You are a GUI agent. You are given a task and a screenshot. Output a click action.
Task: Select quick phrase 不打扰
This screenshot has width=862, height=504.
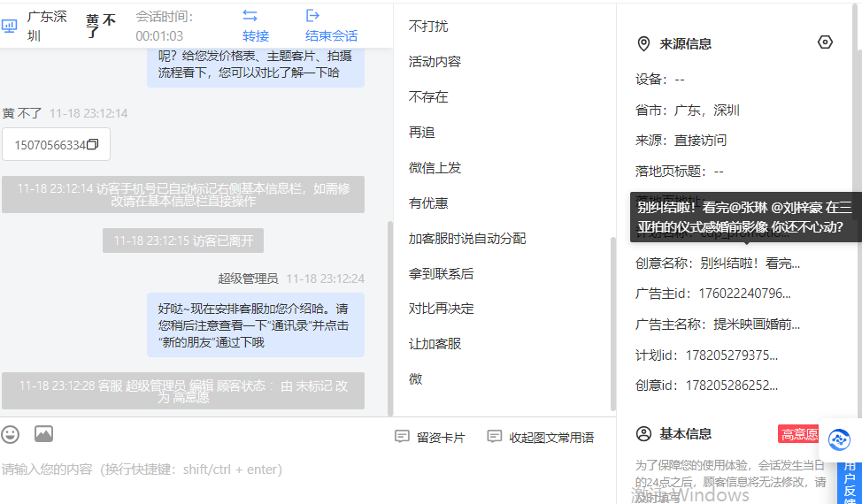pos(428,26)
